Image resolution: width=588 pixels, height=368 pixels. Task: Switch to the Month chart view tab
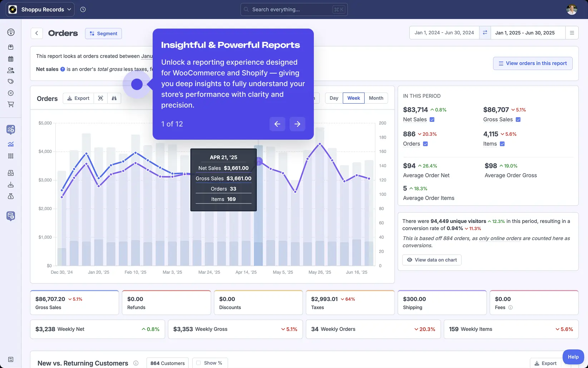click(x=376, y=98)
